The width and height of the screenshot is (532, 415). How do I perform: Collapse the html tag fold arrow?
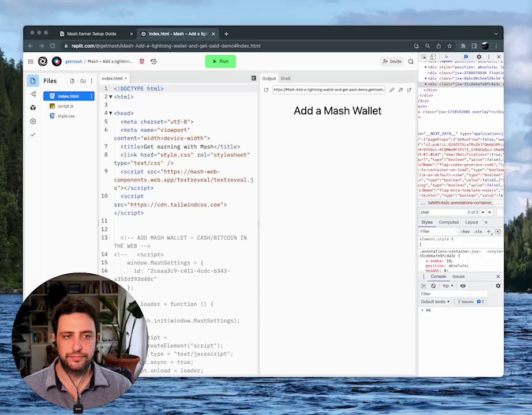(111, 97)
